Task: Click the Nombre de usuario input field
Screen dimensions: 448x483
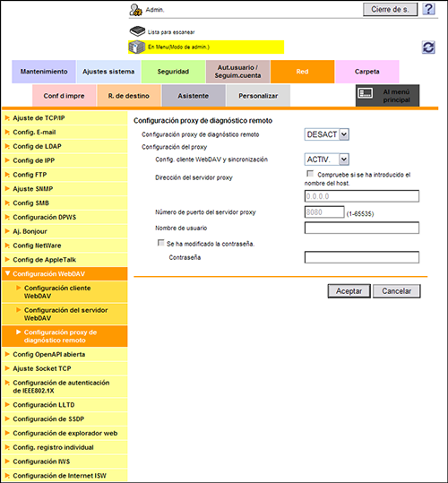Action: coord(362,228)
